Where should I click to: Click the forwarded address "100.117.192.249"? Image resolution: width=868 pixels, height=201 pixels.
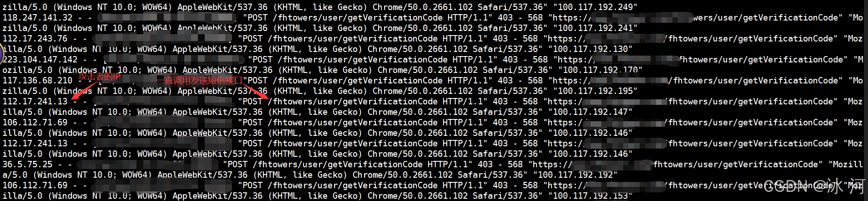[595, 7]
